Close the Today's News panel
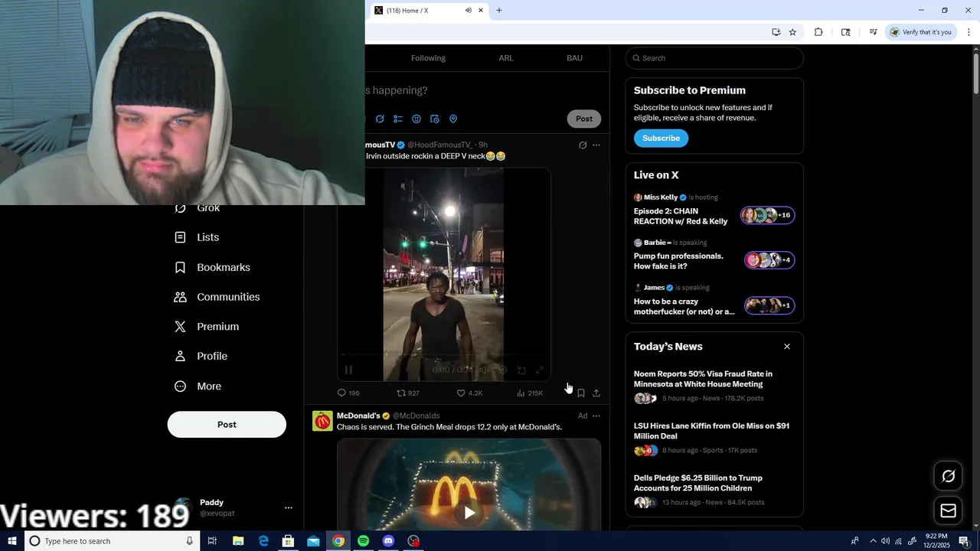The image size is (980, 551). tap(786, 347)
